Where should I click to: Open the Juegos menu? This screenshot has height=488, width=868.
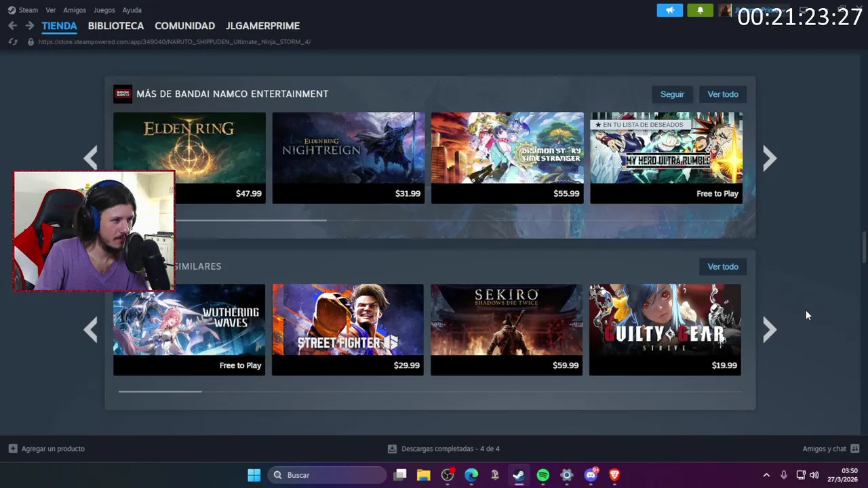(104, 10)
